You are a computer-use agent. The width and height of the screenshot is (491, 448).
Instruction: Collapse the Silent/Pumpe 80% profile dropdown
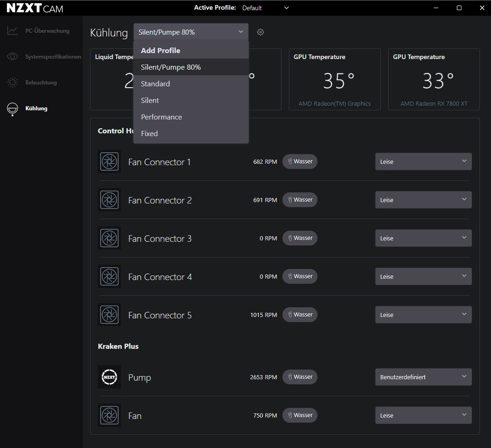pos(191,32)
